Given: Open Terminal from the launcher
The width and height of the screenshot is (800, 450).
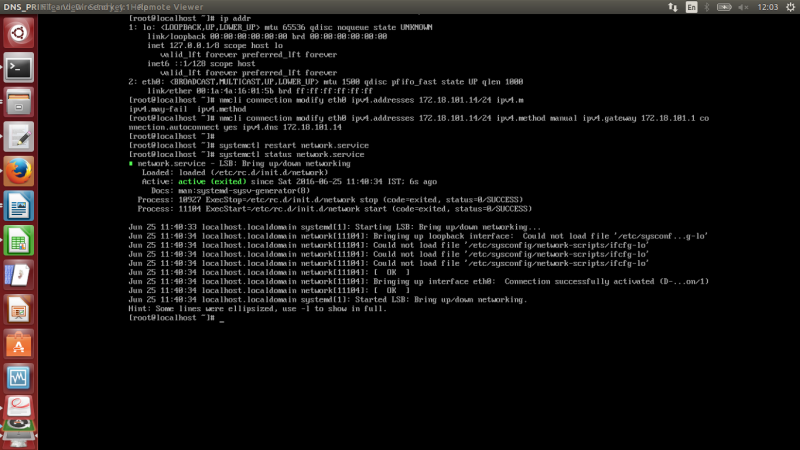Looking at the screenshot, I should tap(19, 67).
